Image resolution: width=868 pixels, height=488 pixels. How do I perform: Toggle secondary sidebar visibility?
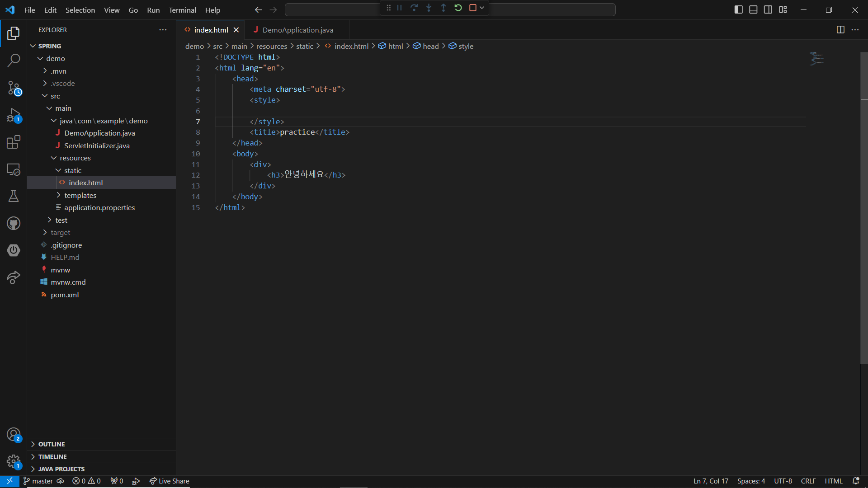pyautogui.click(x=768, y=9)
